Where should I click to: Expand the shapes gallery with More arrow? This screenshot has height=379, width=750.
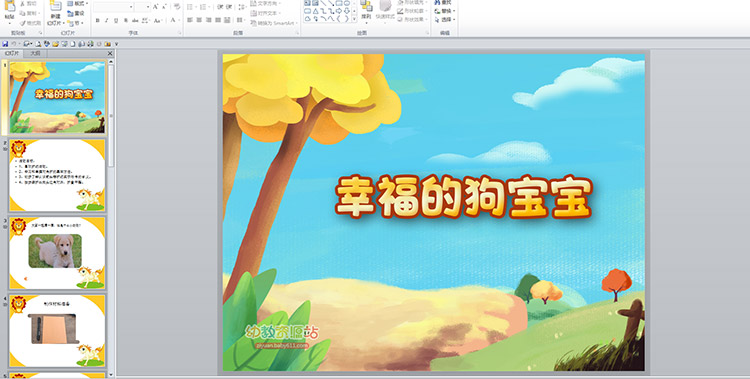click(x=354, y=19)
